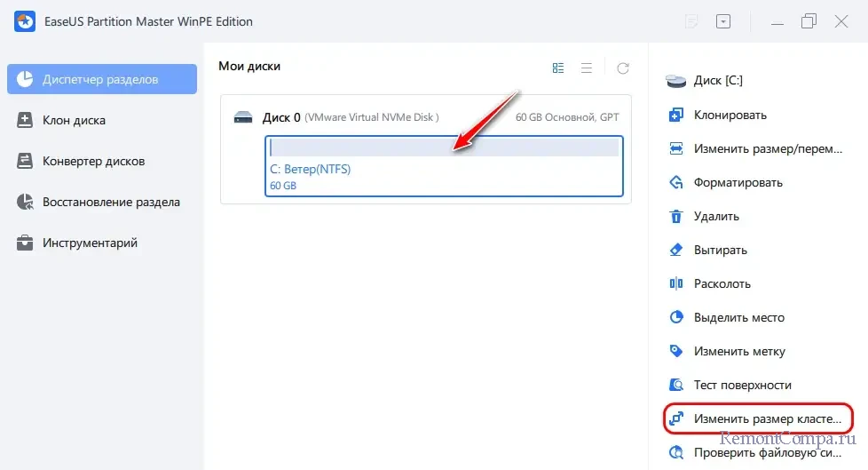Click the trash can Удалить icon
Screen dimensions: 868x470
[676, 216]
